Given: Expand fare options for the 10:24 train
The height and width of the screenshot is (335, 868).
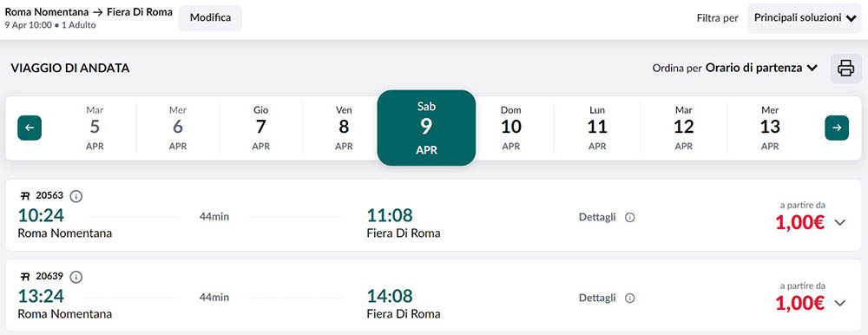Looking at the screenshot, I should (839, 222).
